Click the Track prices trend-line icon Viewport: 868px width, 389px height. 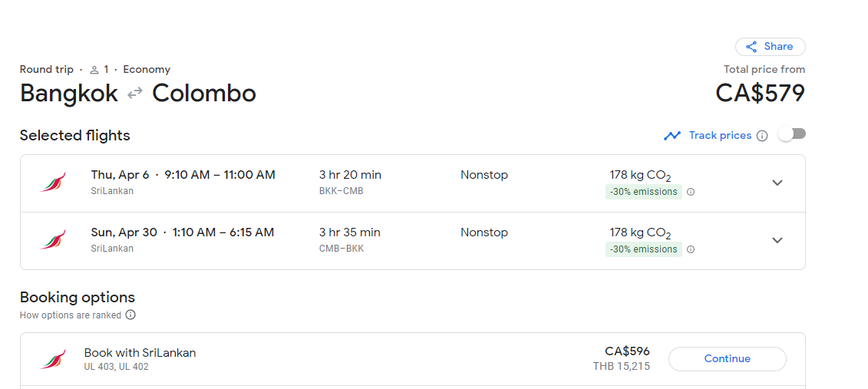tap(672, 136)
